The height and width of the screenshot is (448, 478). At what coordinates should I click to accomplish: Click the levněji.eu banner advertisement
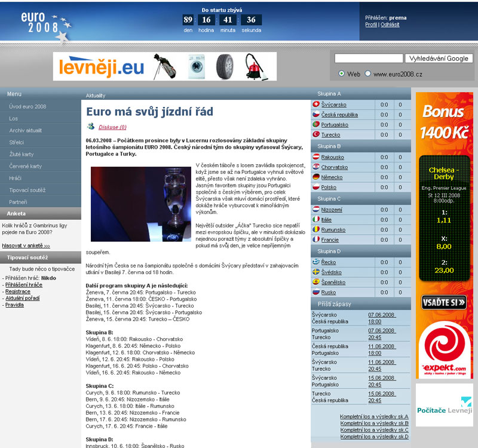[165, 66]
